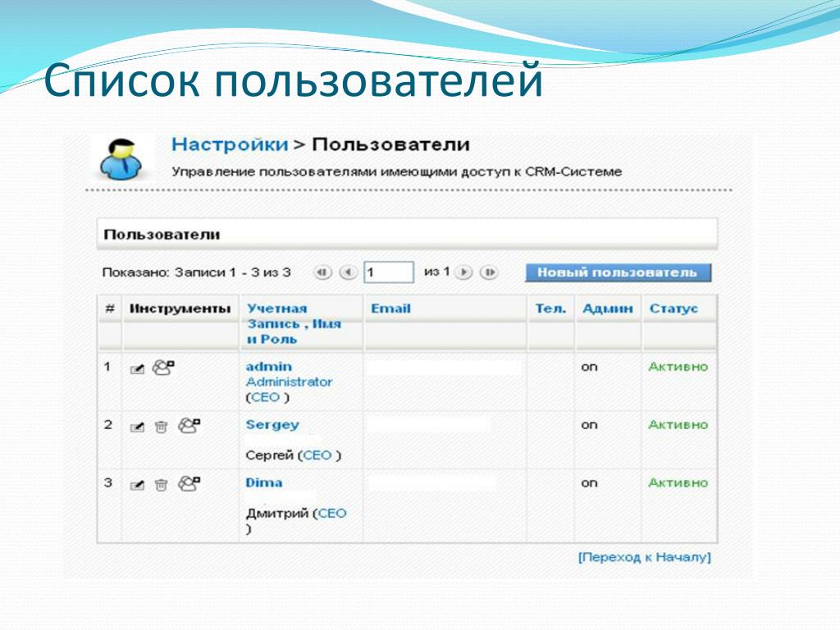Screen dimensions: 840x630
Task: Click the Инструменты column header
Action: pyautogui.click(x=180, y=308)
